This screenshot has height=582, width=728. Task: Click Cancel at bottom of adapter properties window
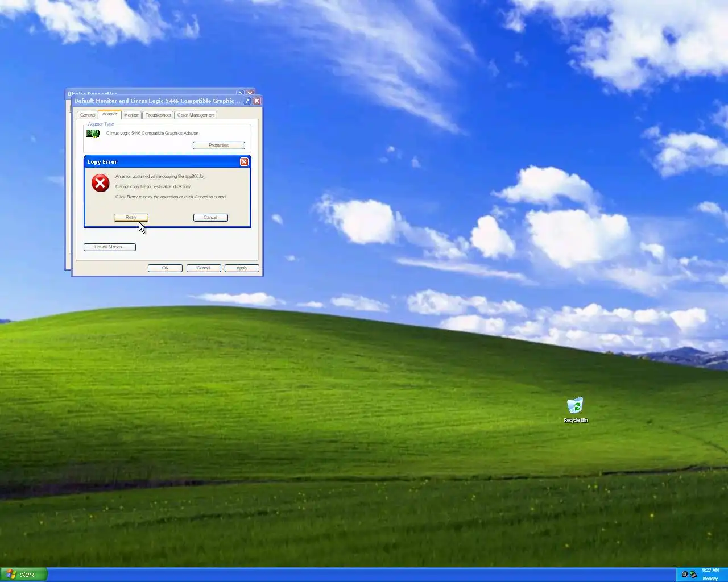click(204, 268)
